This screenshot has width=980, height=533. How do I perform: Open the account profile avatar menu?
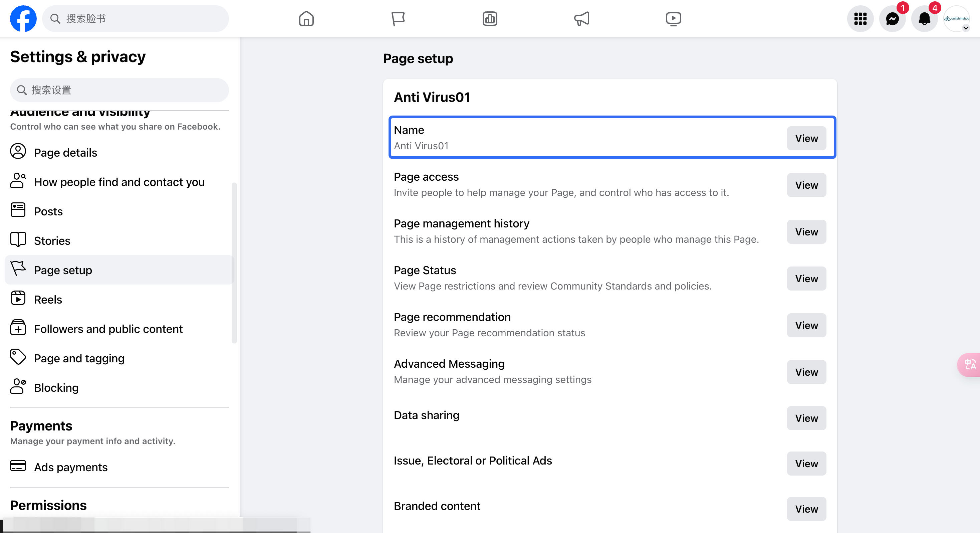[x=956, y=19]
